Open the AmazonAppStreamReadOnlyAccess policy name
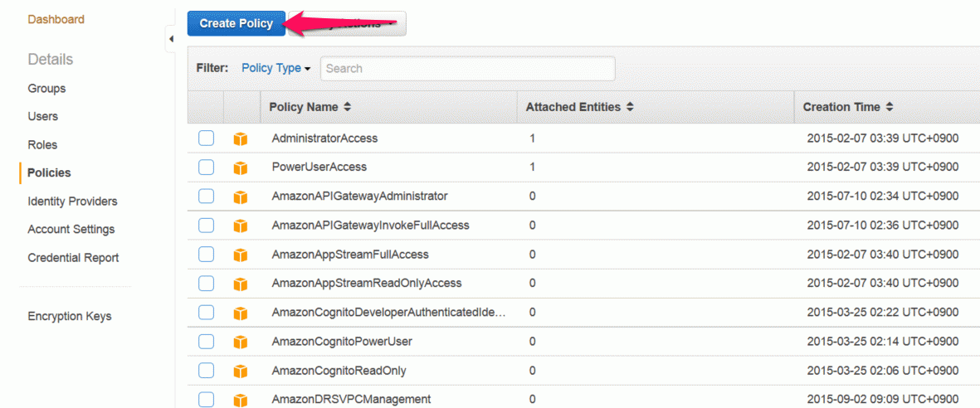Screen dimensions: 980x408 point(366,283)
